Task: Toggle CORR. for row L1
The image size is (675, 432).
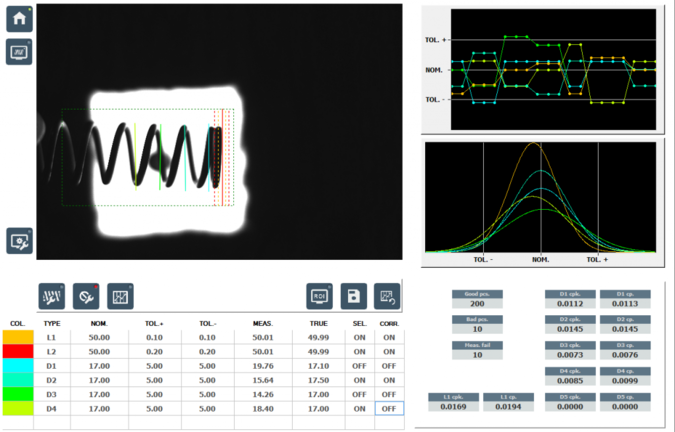Action: click(x=389, y=337)
